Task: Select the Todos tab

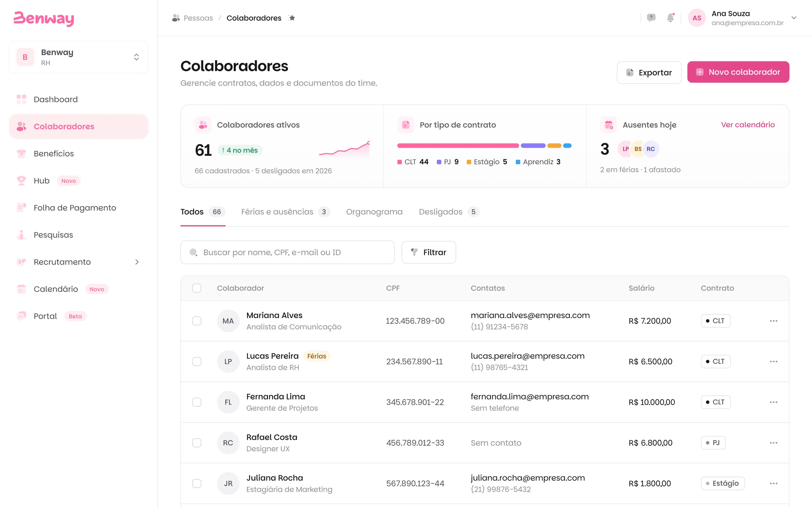Action: [x=203, y=212]
